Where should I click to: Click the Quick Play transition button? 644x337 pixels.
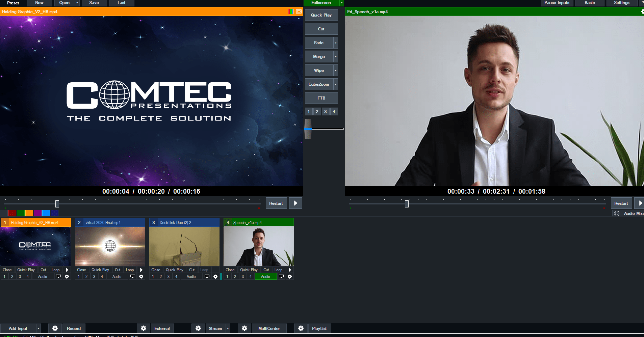click(x=321, y=15)
